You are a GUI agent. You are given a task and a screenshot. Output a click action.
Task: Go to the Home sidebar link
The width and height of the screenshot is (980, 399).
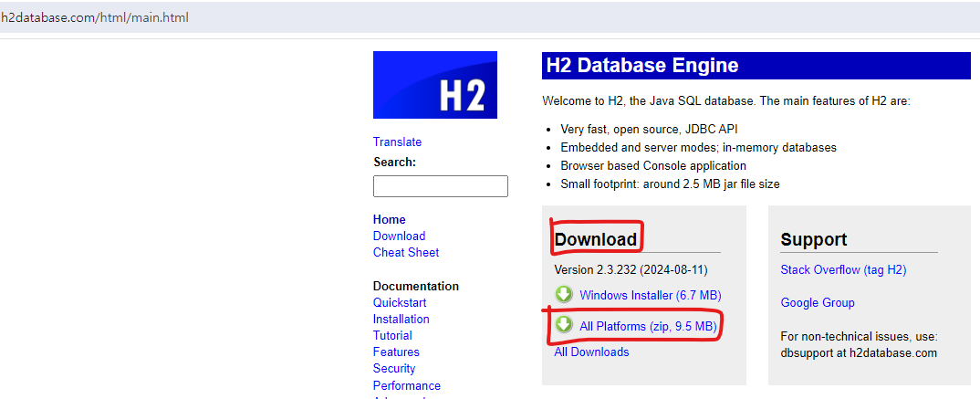[x=390, y=219]
